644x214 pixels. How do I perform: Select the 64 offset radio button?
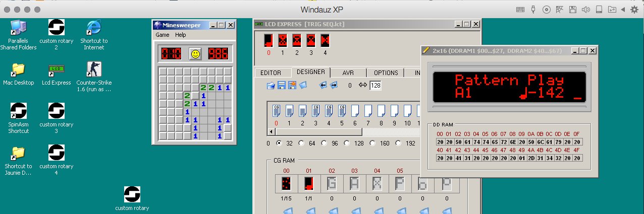pyautogui.click(x=301, y=143)
